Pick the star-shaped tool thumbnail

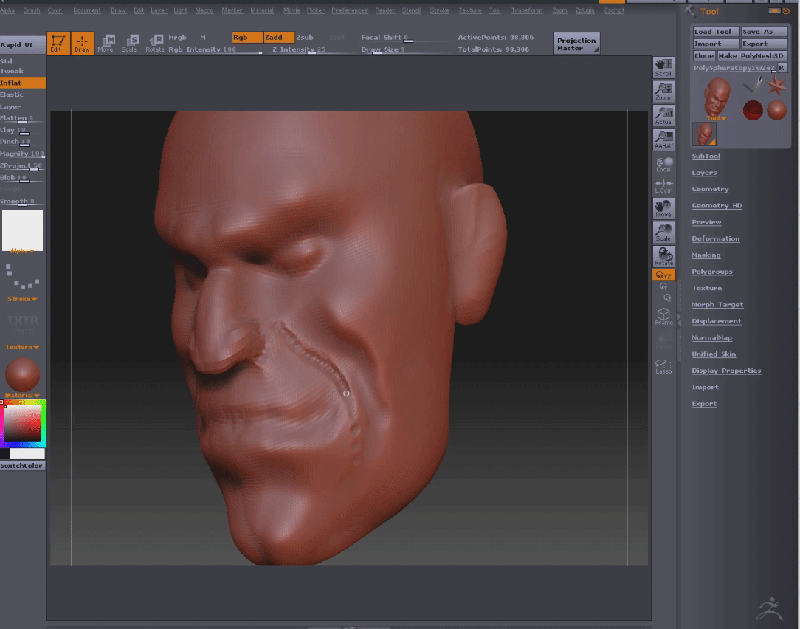pyautogui.click(x=777, y=86)
